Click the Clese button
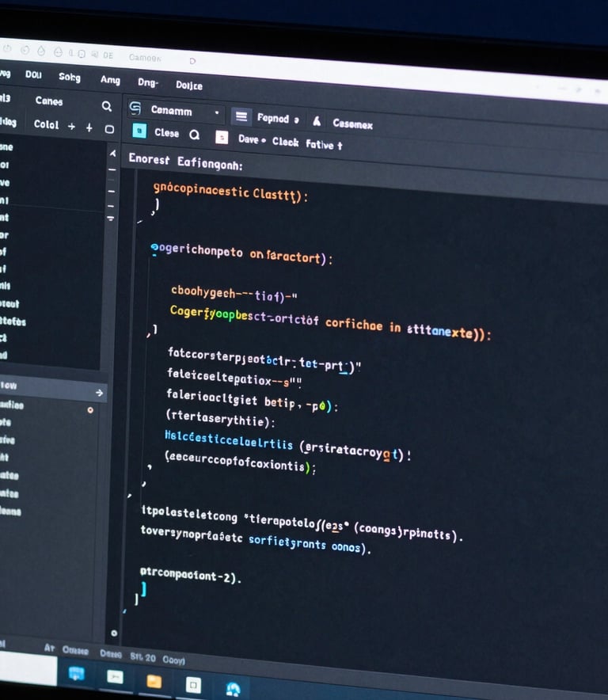The image size is (608, 700). point(166,132)
